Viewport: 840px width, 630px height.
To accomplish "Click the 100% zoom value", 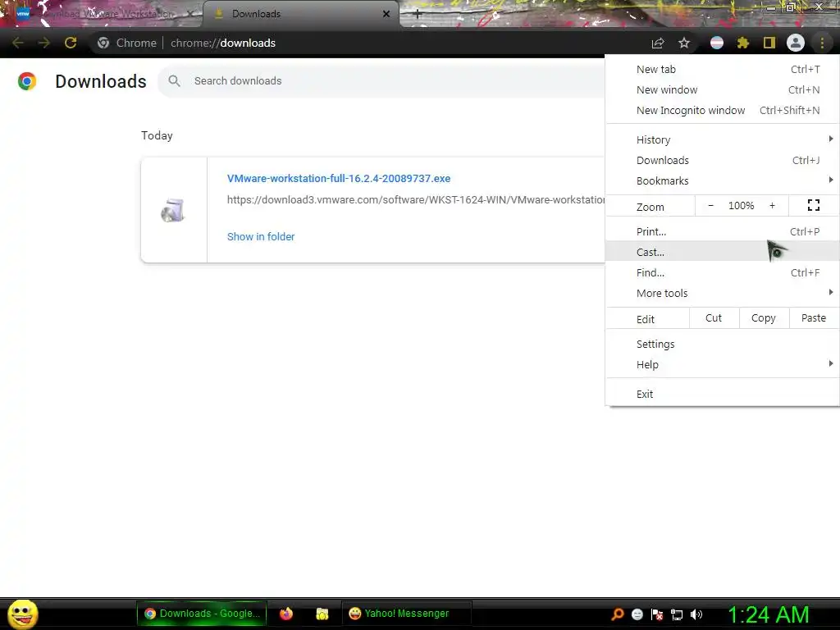I will (742, 205).
